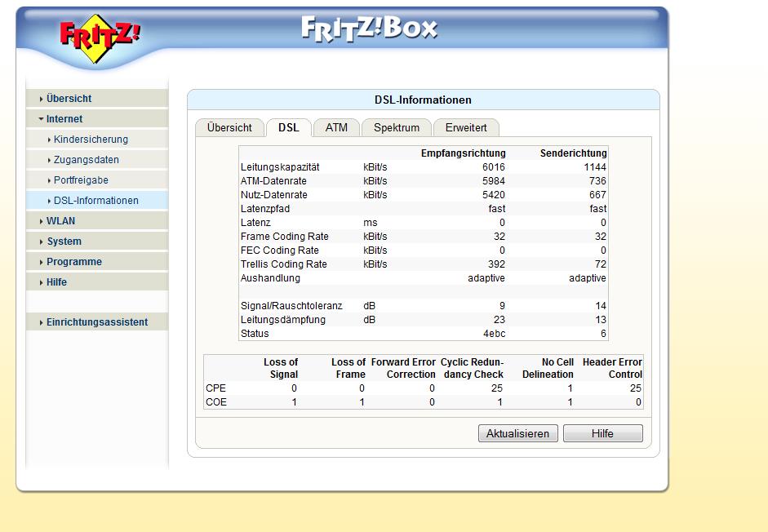Click the Empfangsrichtung column header
The height and width of the screenshot is (532, 768).
click(464, 153)
